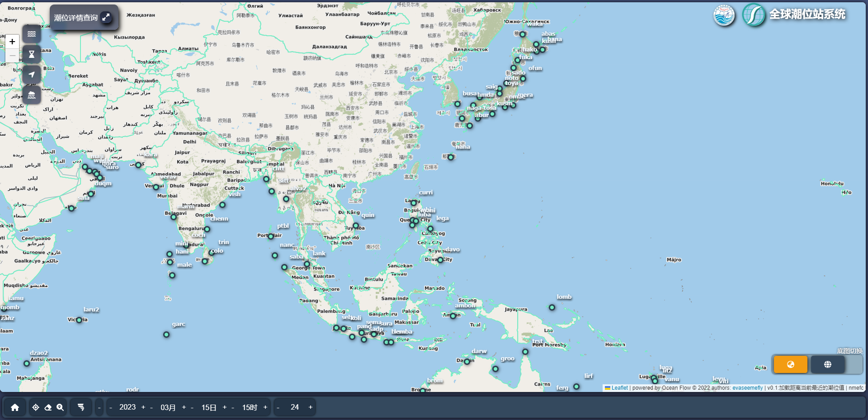
Task: Collapse toolbar with standalone minus button
Action: pos(99,407)
